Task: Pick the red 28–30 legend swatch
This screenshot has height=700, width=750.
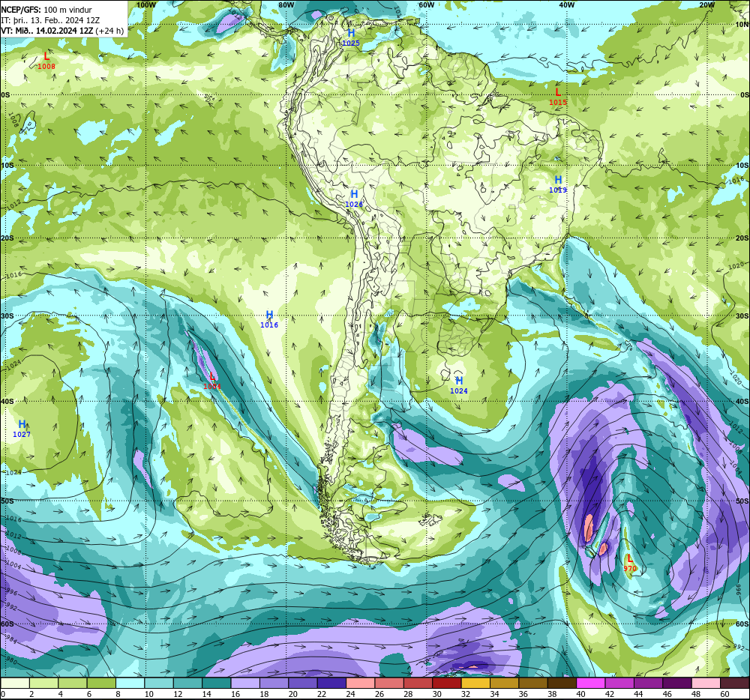Action: (418, 683)
